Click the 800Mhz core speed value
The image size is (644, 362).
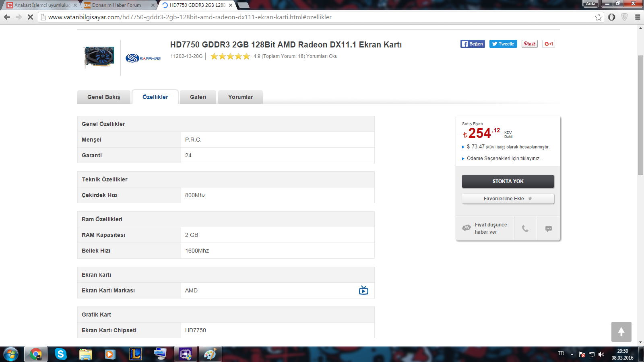coord(195,195)
